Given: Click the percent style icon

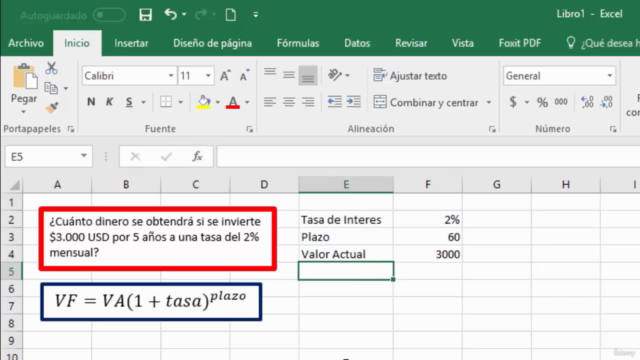Looking at the screenshot, I should pyautogui.click(x=542, y=102).
